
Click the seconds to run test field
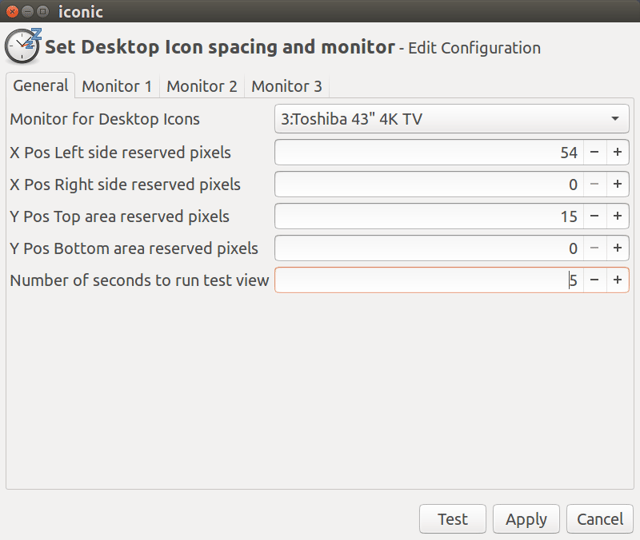pyautogui.click(x=428, y=280)
